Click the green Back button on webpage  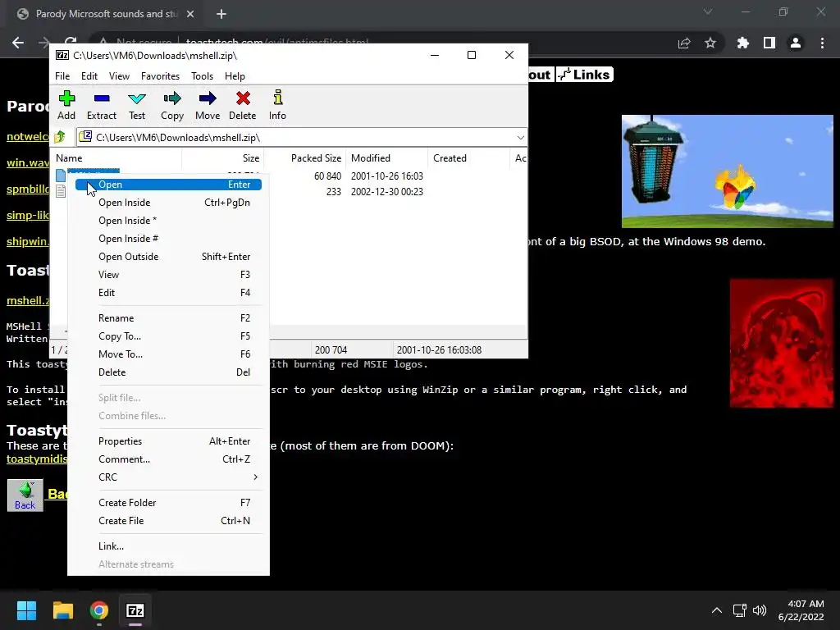25,495
